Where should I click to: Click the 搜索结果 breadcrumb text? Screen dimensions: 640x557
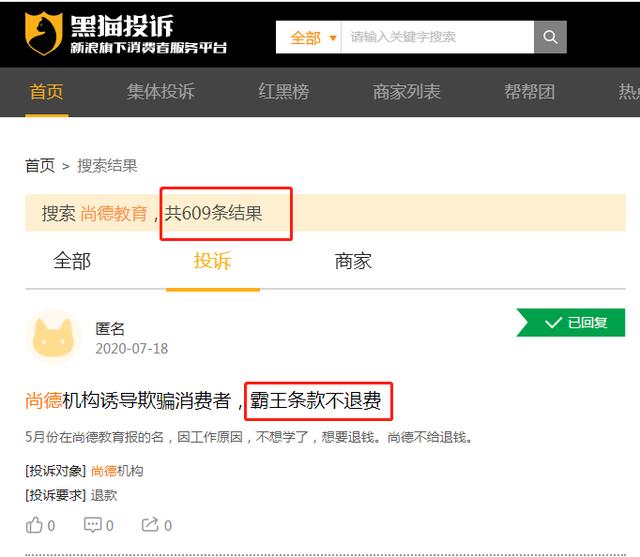click(x=107, y=166)
